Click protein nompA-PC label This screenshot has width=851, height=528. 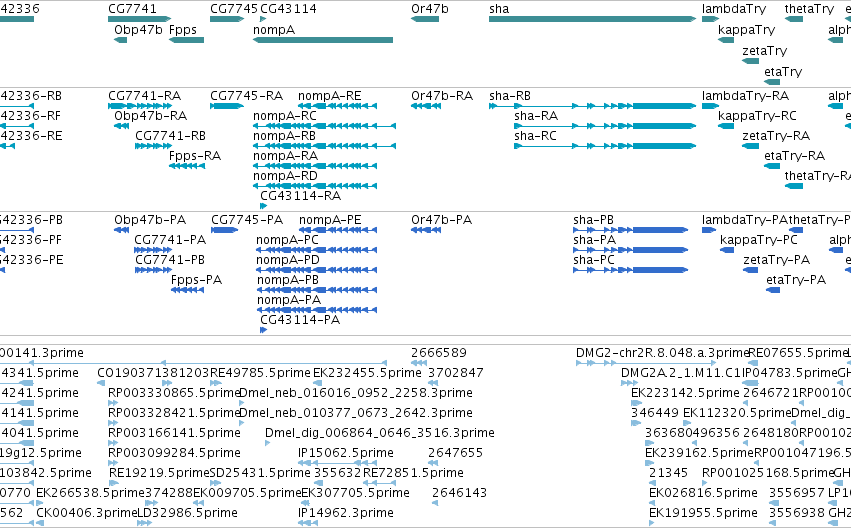[288, 240]
